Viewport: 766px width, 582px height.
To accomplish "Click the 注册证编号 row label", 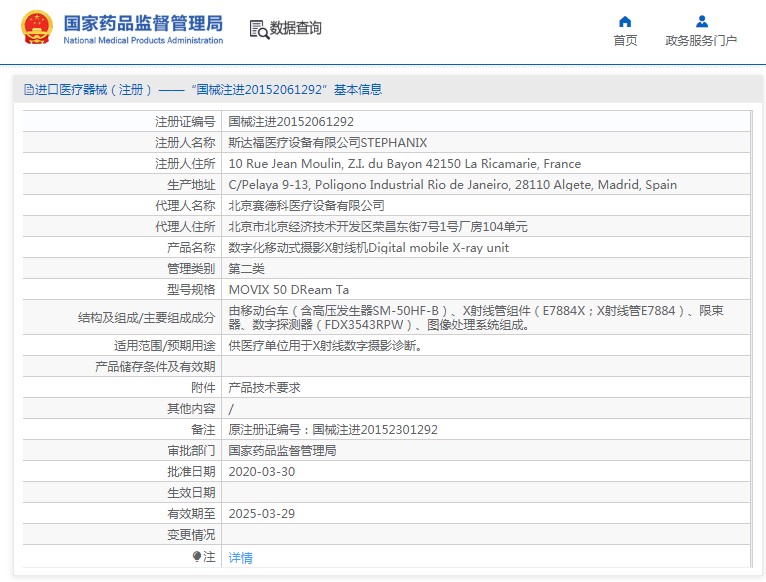I will [185, 122].
